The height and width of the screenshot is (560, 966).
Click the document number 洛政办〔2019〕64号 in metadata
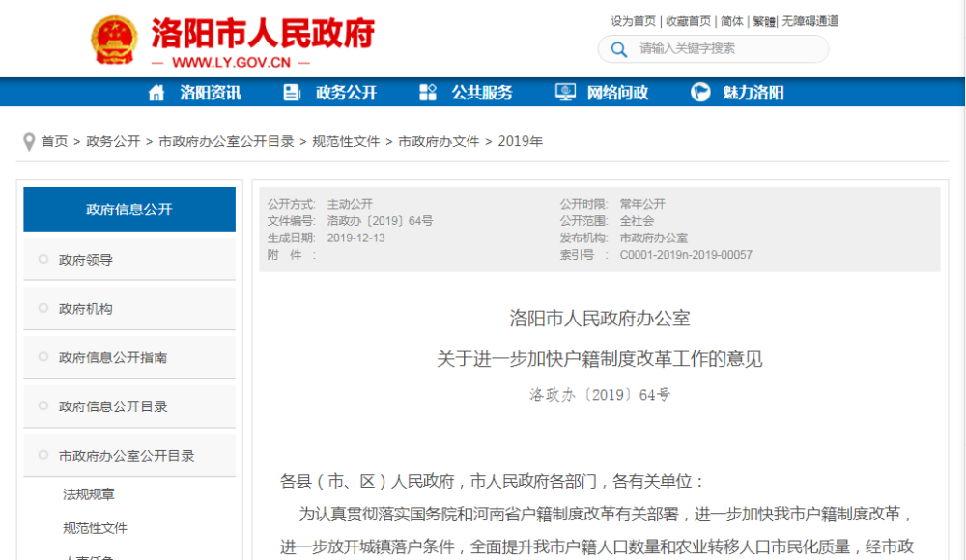pyautogui.click(x=380, y=220)
